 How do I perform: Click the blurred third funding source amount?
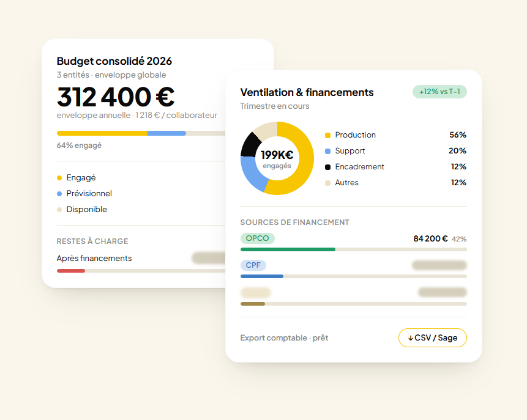click(x=443, y=292)
